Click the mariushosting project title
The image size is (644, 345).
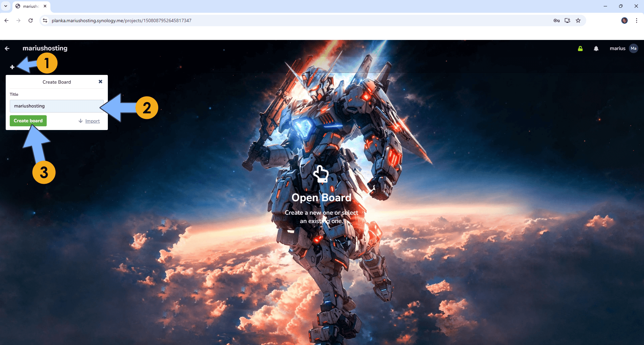[45, 48]
